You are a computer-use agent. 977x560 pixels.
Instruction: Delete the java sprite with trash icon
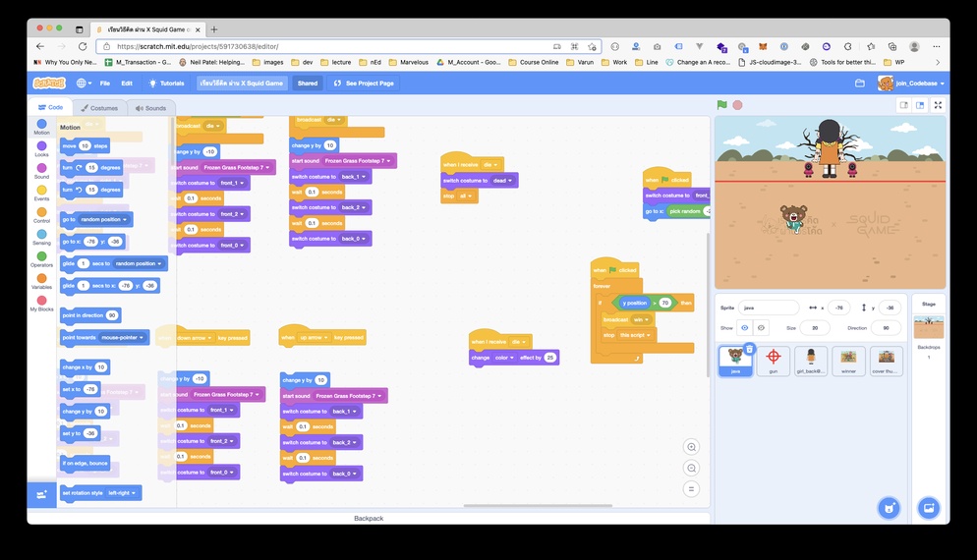(x=750, y=349)
